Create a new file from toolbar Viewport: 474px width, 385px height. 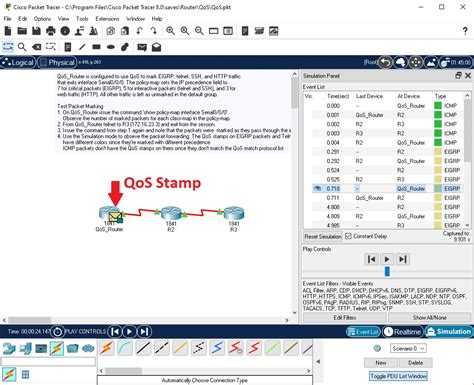pyautogui.click(x=8, y=31)
